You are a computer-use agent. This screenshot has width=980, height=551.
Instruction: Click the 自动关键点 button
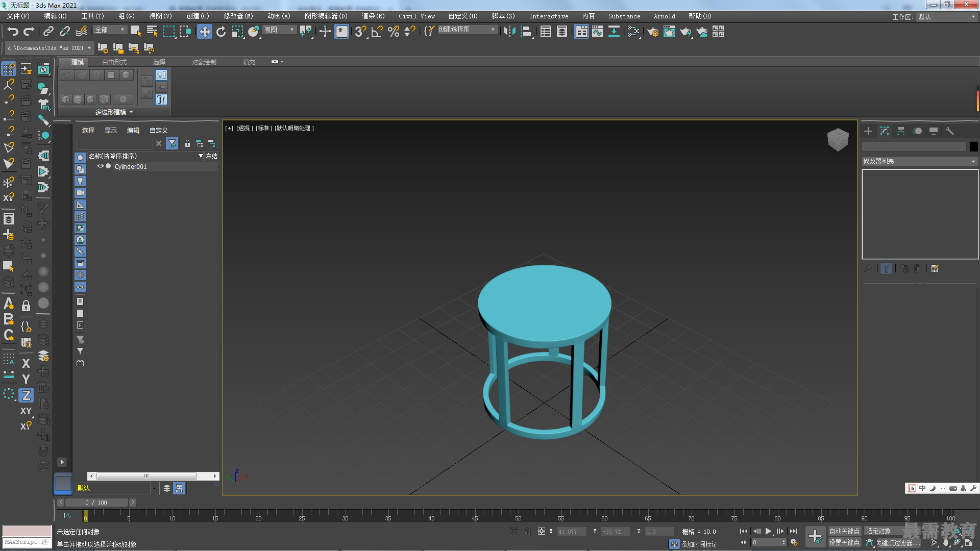[x=844, y=531]
